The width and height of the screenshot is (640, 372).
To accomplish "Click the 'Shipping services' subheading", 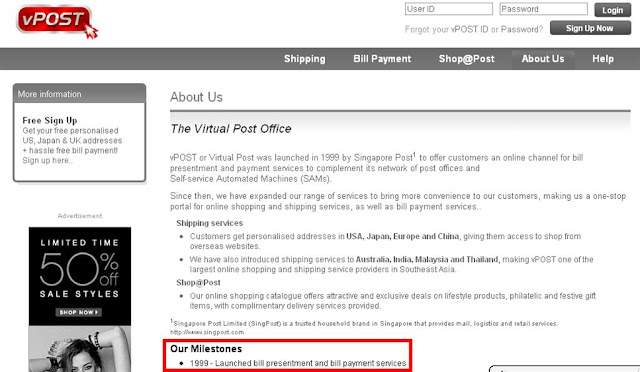I will click(x=209, y=223).
